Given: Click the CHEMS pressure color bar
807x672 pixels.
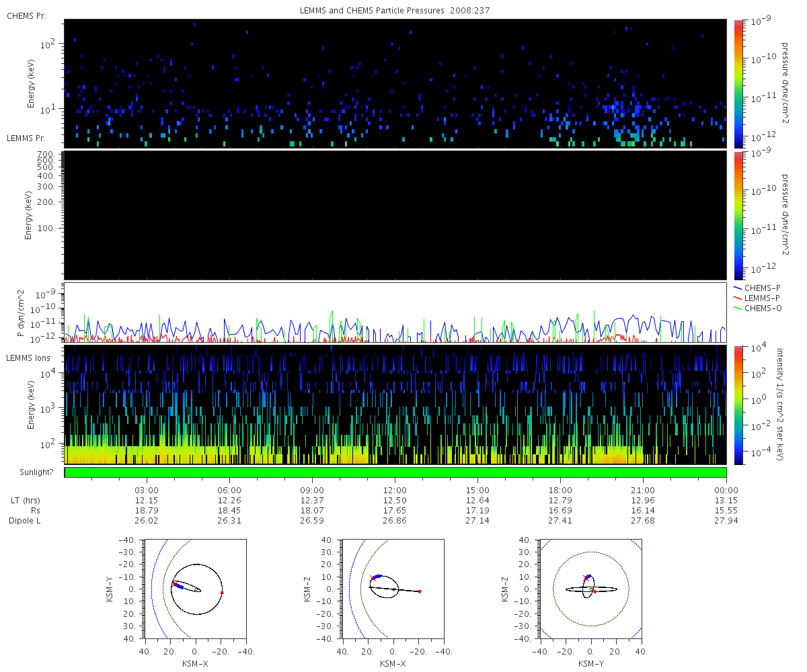Looking at the screenshot, I should coord(738,83).
